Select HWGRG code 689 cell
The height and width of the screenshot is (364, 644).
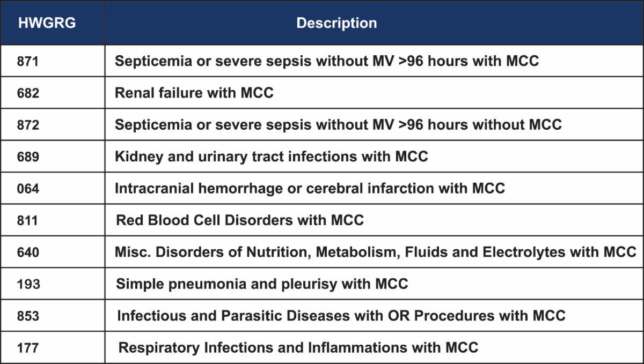(x=28, y=157)
